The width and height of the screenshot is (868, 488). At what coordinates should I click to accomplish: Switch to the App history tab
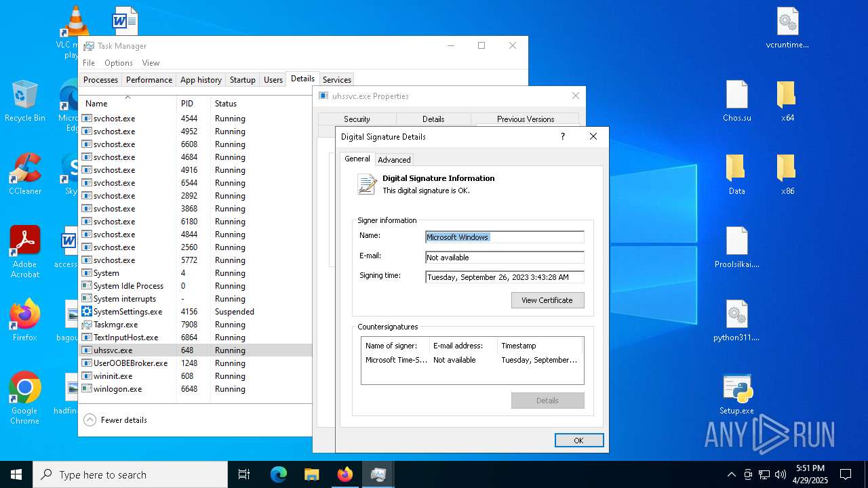pyautogui.click(x=201, y=79)
